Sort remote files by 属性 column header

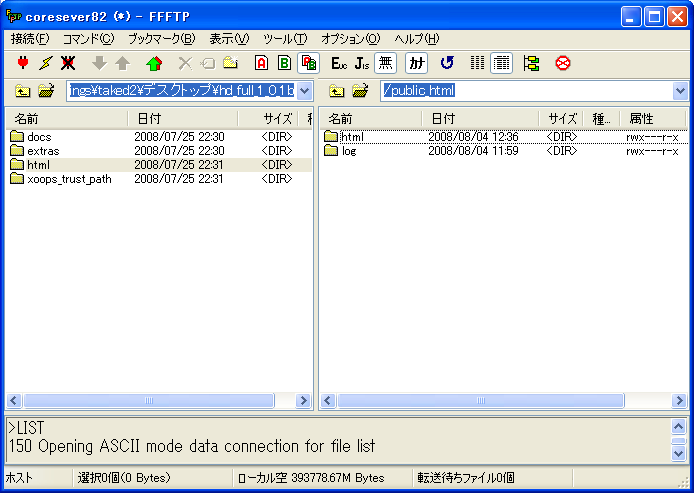[641, 119]
